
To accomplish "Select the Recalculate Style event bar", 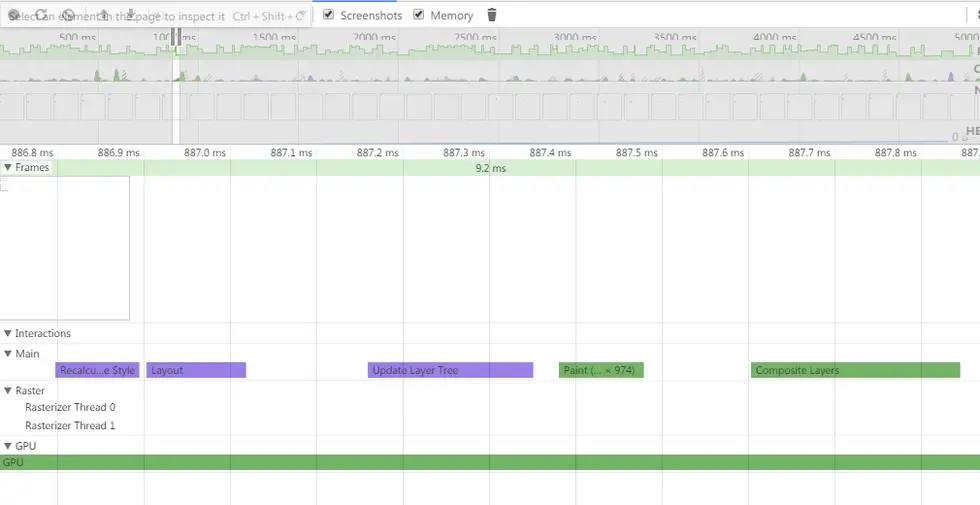I will 97,370.
